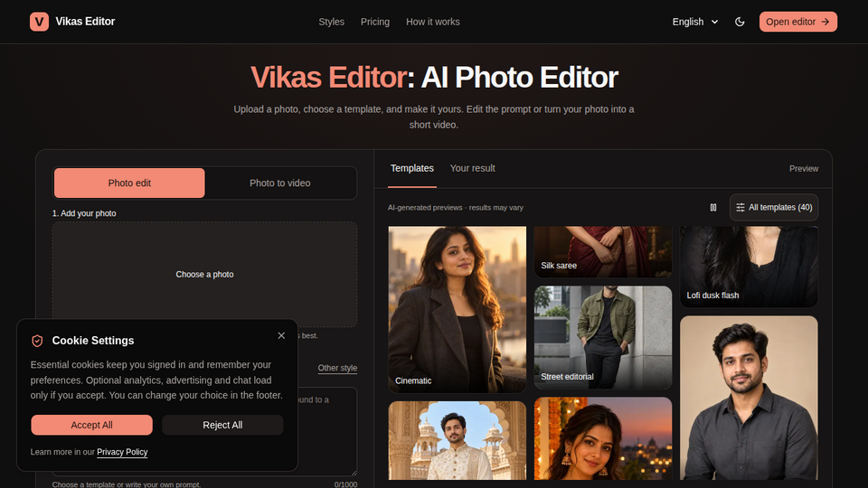The image size is (868, 488).
Task: Click Accept All cookies
Action: coord(91,425)
